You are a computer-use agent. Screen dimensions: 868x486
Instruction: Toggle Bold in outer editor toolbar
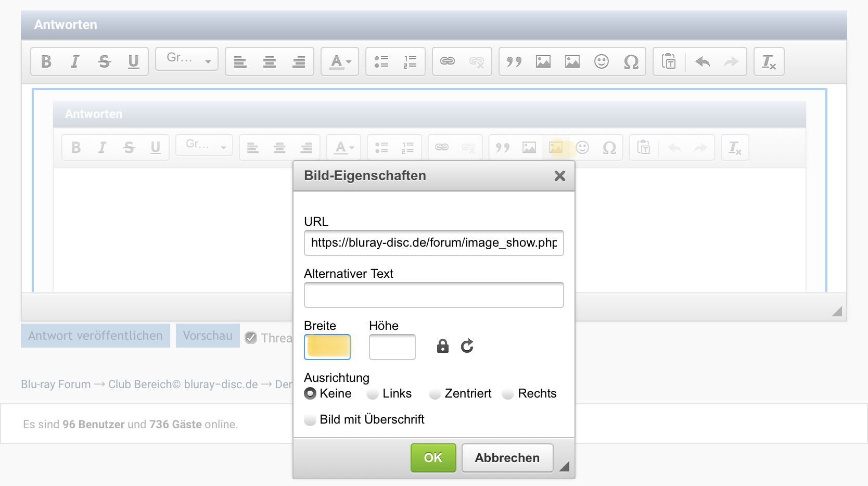coord(46,62)
